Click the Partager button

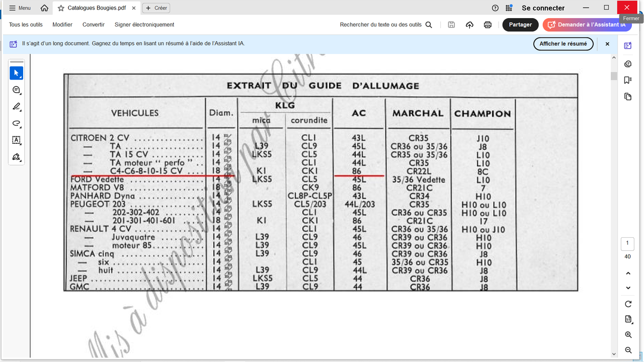[520, 25]
